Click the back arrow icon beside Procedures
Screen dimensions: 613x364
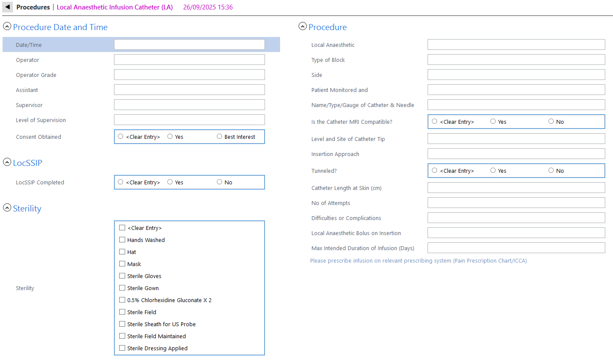coord(7,7)
